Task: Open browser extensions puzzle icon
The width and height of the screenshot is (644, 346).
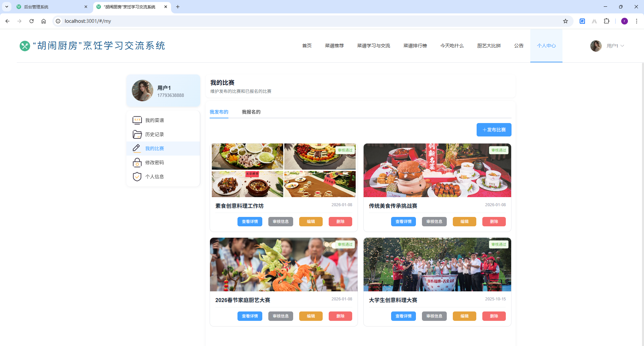Action: point(606,21)
